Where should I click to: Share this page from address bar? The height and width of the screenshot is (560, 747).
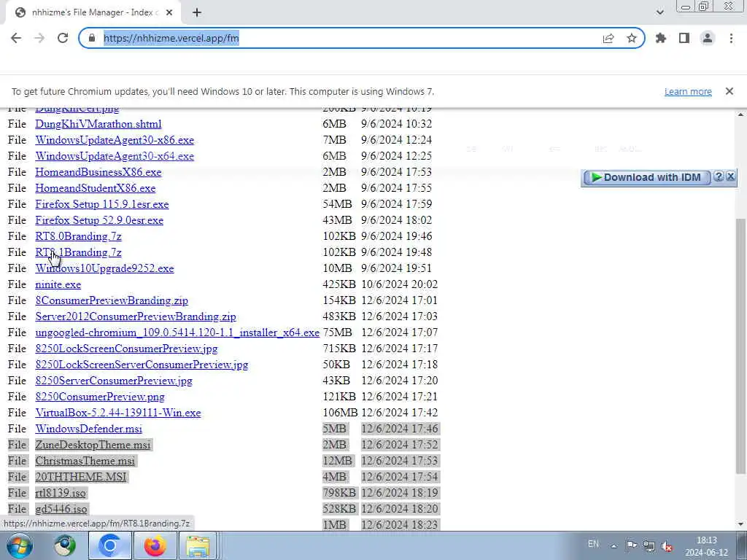608,38
